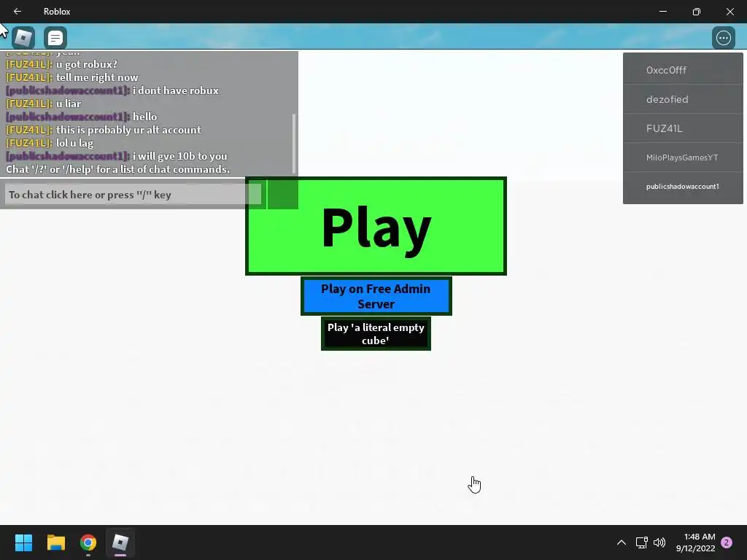Click the big green Play button
The height and width of the screenshot is (560, 747).
376,226
